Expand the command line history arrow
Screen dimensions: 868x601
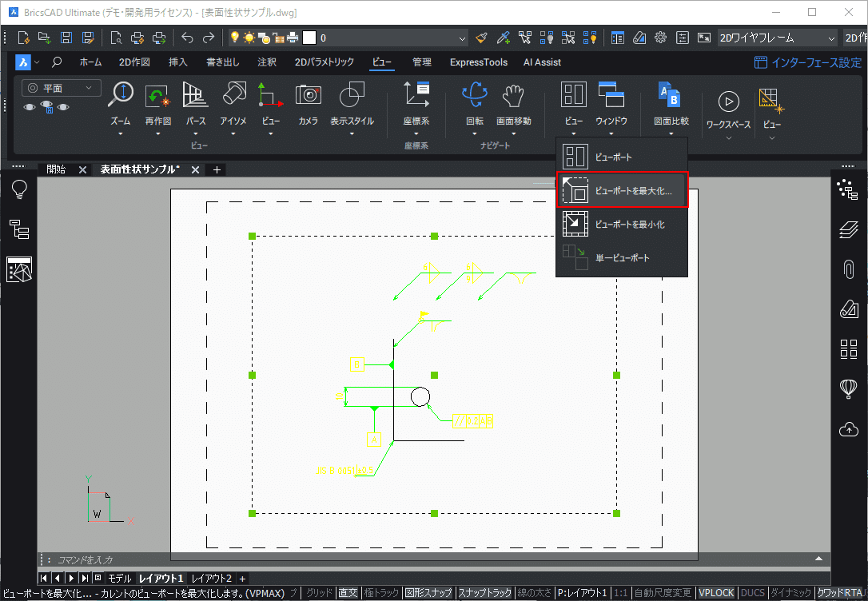818,559
